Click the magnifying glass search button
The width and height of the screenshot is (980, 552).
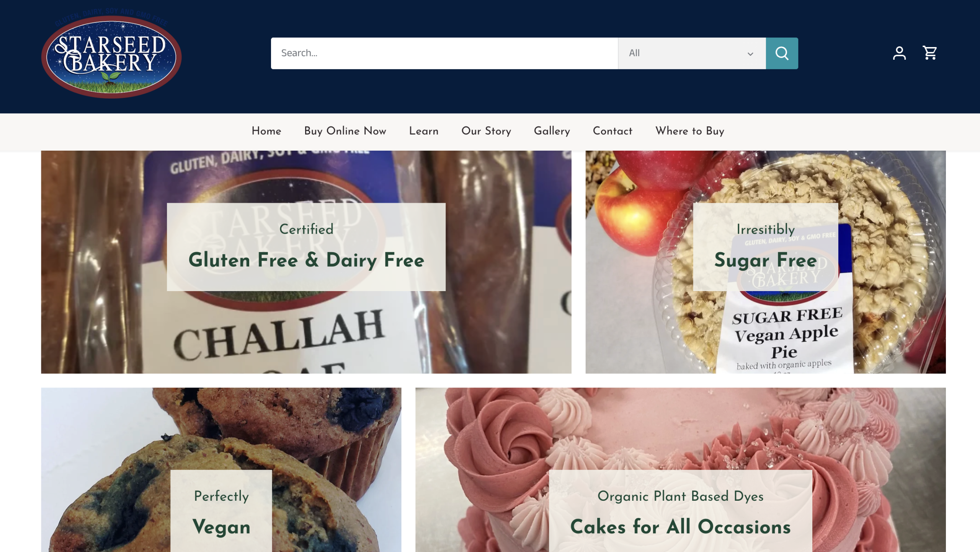[782, 53]
